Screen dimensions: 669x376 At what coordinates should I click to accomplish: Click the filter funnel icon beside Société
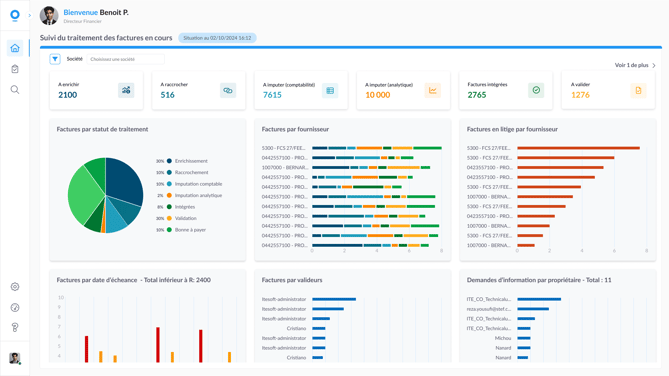click(55, 59)
